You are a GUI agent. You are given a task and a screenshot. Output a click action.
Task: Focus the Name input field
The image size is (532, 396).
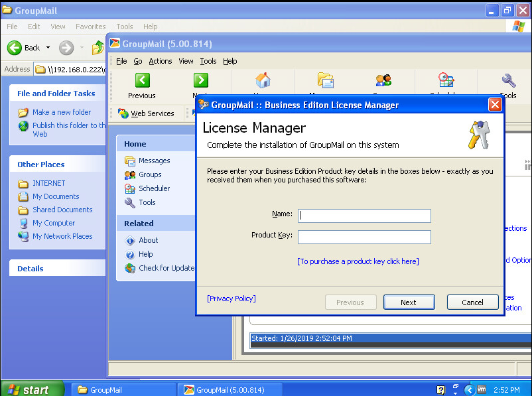364,216
